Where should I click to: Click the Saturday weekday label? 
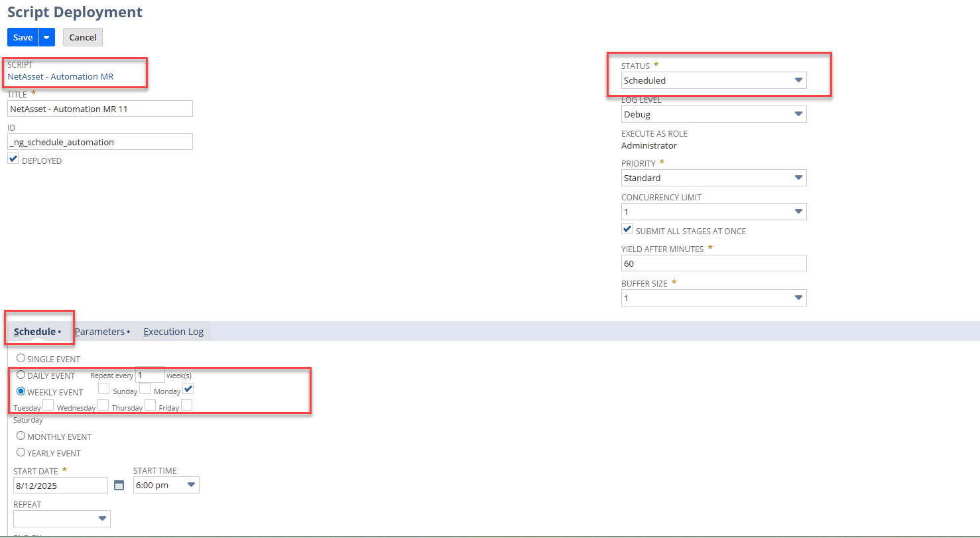point(28,420)
